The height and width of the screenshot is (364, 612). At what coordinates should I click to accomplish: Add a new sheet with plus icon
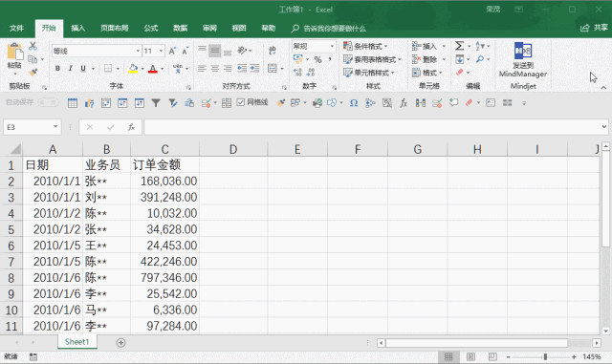[121, 343]
